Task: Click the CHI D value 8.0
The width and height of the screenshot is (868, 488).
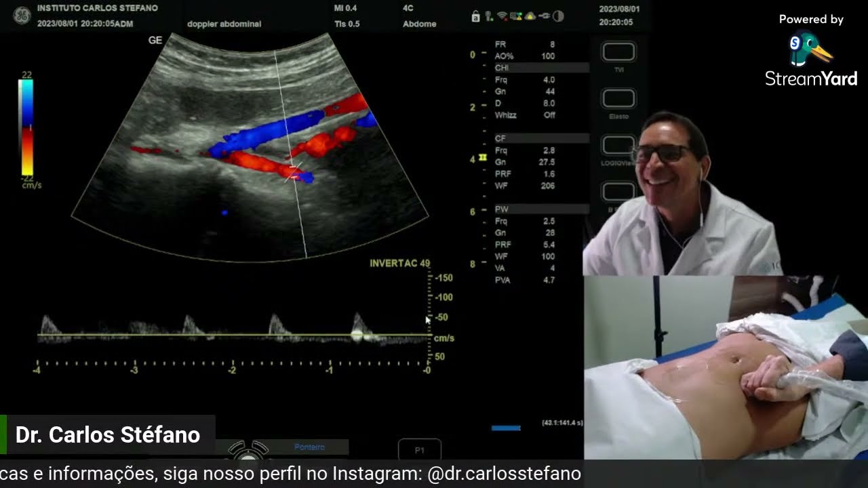Action: [549, 104]
